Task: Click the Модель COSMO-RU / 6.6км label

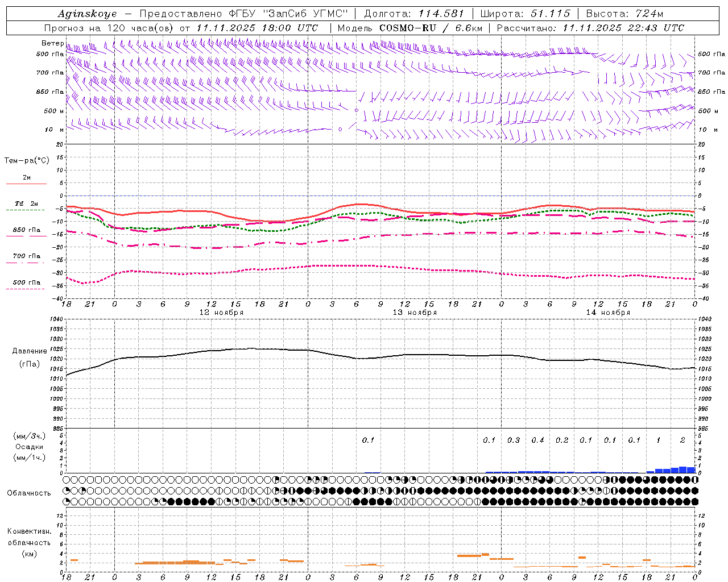Action: point(410,28)
